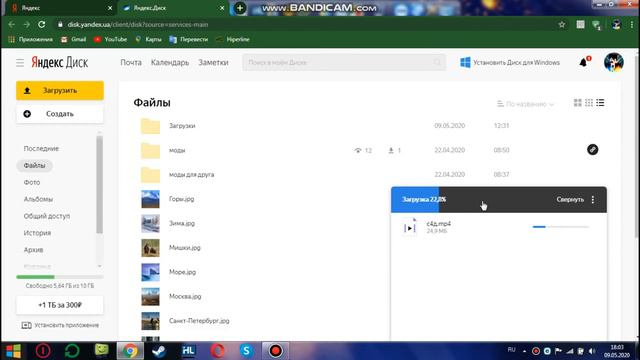This screenshot has width=640, height=360.
Task: Select Альбомы in sidebar
Action: pos(38,199)
